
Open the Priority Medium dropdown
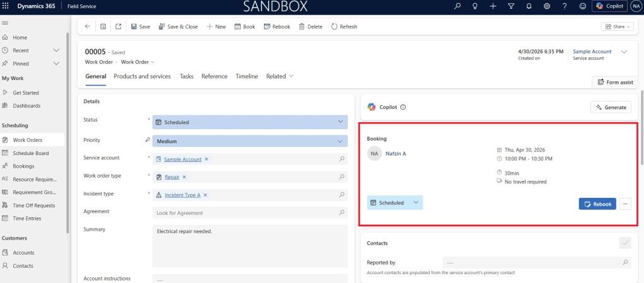click(250, 141)
